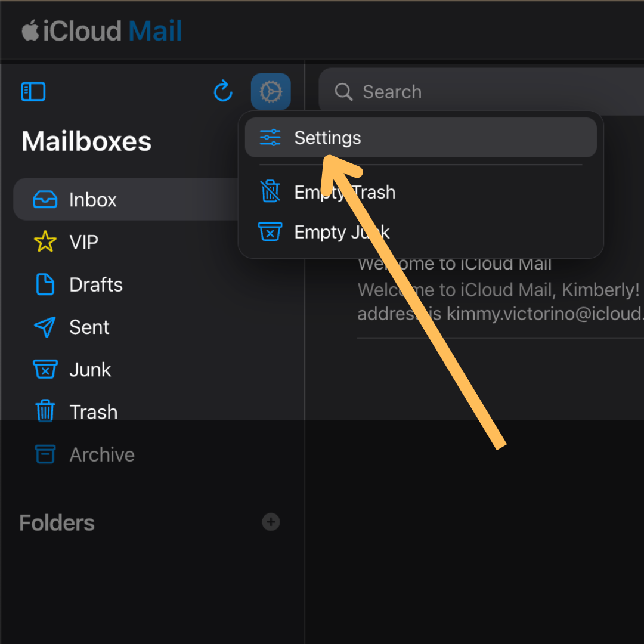644x644 pixels.
Task: Click the Empty Junk bin icon
Action: 270,231
